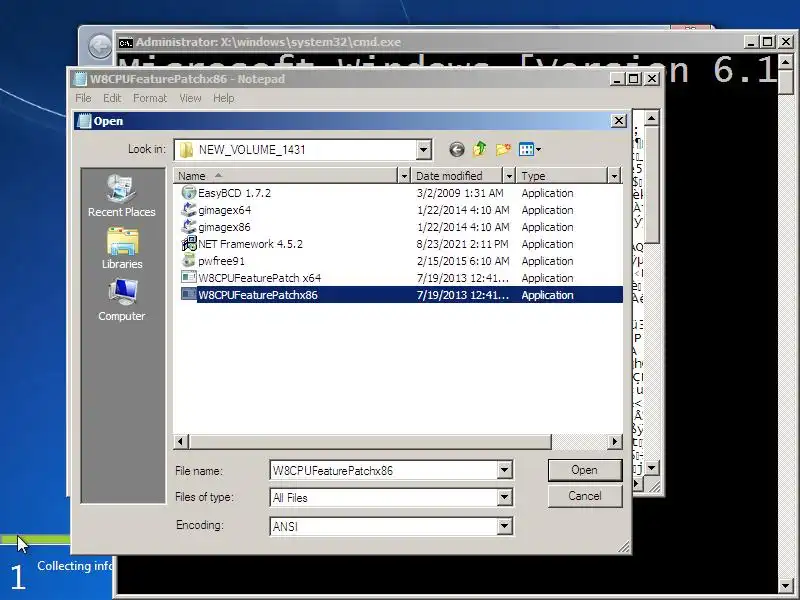Viewport: 800px width, 600px height.
Task: Select the gimagex86 file icon
Action: pos(189,227)
